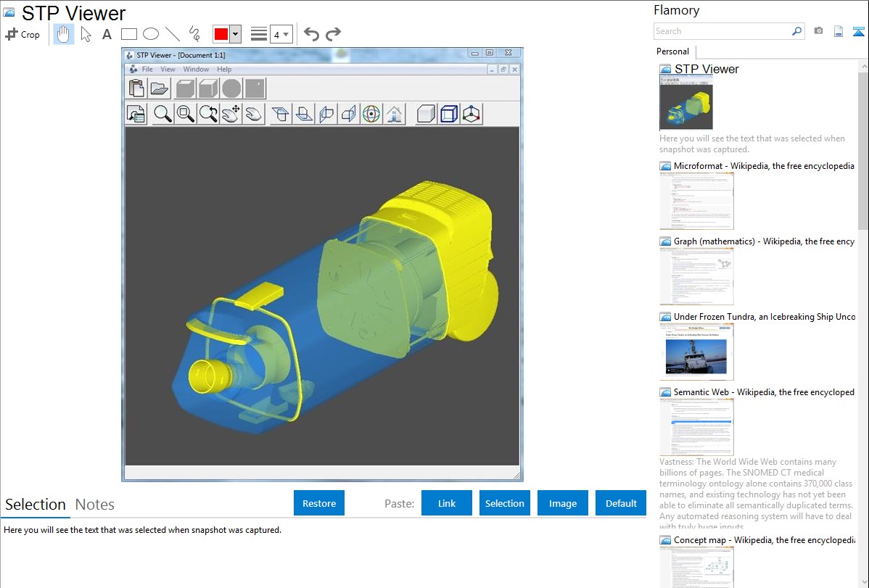Select the freehand scribble tool
The height and width of the screenshot is (588, 869).
(x=194, y=34)
